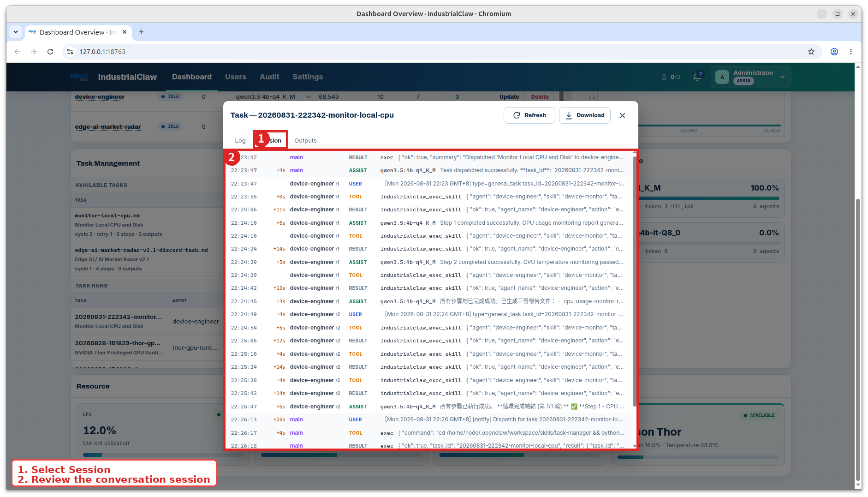Open Chromium three-dot menu
Viewport: 868px width, 497px height.
click(851, 52)
